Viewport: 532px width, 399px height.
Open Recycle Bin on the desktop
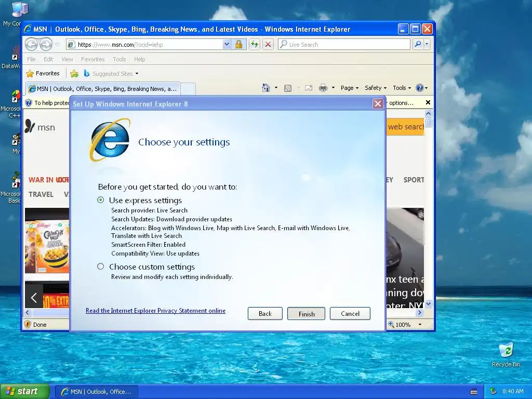[x=506, y=351]
